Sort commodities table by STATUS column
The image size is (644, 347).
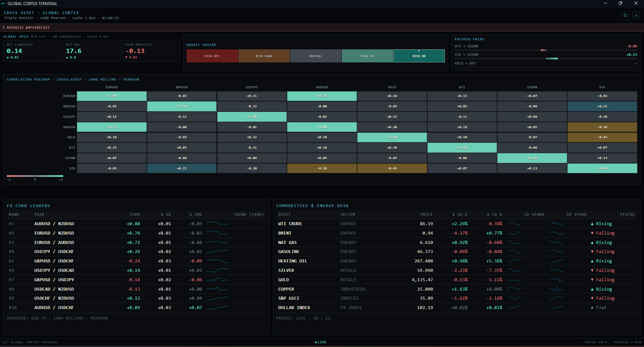point(627,214)
